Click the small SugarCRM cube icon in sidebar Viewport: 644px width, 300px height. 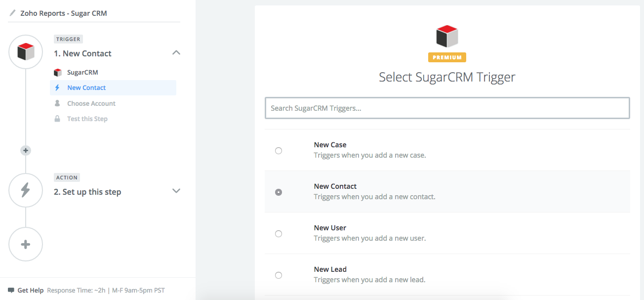coord(58,73)
